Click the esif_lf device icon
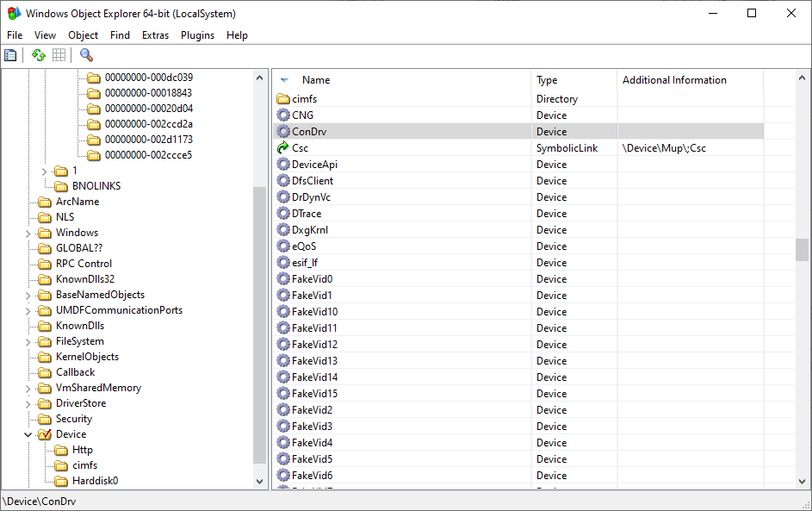812x511 pixels. 282,263
